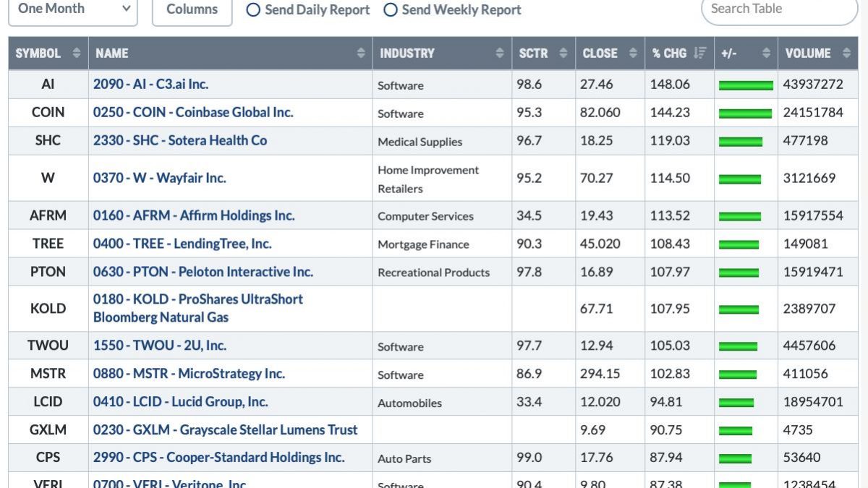Click the volume value 43937272
The image size is (868, 488).
(x=813, y=84)
